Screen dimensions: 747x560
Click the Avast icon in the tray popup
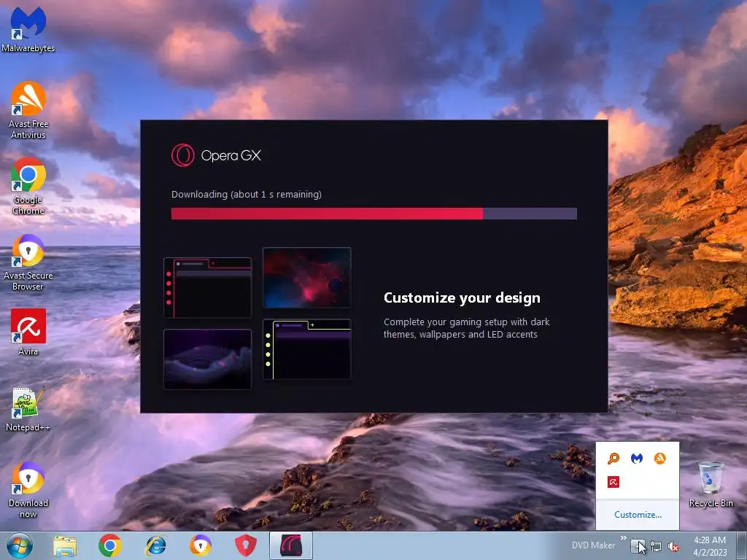click(659, 458)
